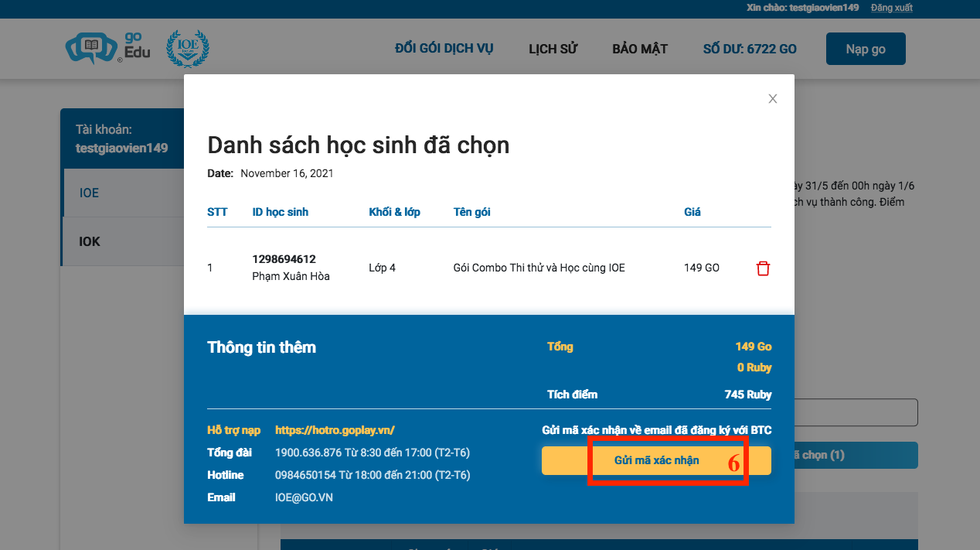This screenshot has height=550, width=980.
Task: Open the hotro.goplay.vn support link
Action: pos(334,430)
